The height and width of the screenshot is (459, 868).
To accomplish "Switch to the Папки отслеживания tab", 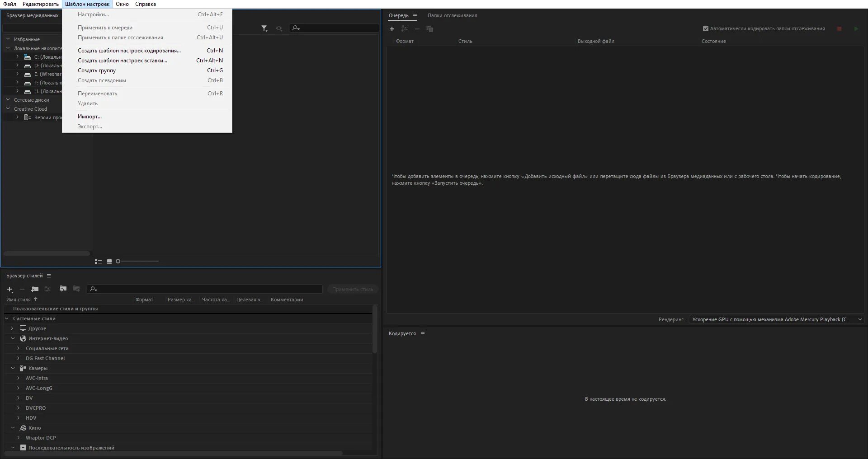I will (x=452, y=16).
